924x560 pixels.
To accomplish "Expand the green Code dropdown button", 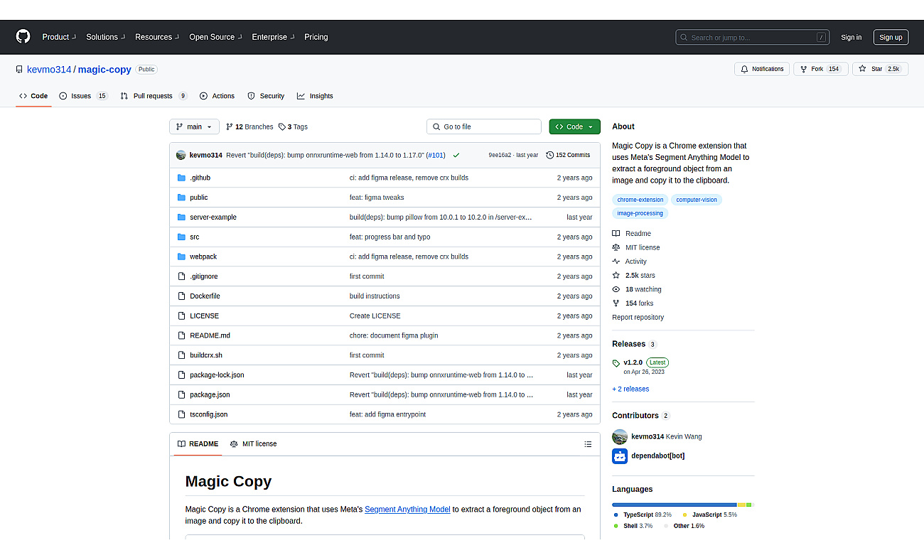I will (x=574, y=126).
